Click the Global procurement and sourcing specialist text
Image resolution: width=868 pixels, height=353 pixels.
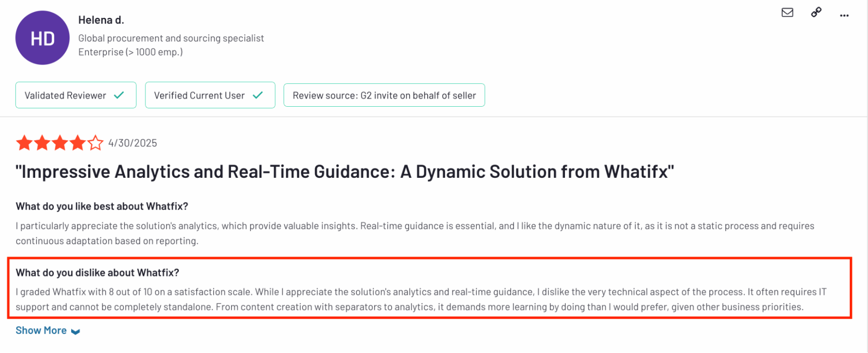pyautogui.click(x=171, y=39)
